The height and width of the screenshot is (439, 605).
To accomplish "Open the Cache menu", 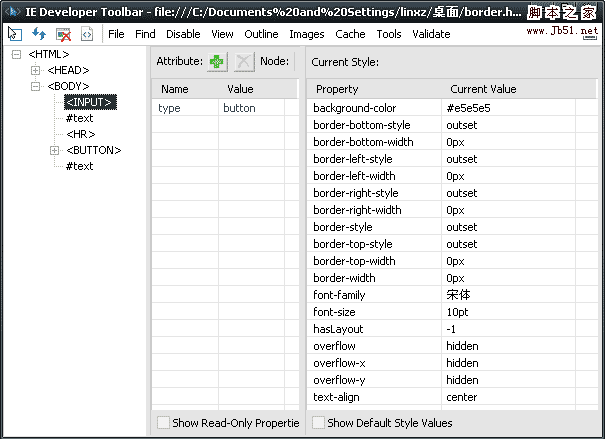I will coord(350,34).
